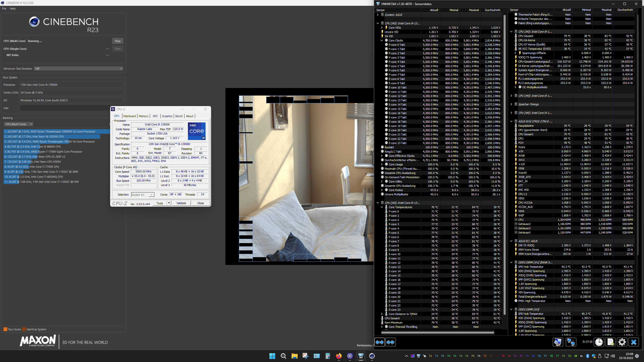Image resolution: width=644 pixels, height=362 pixels.
Task: Reset HWiNFO elapsed time clock icon
Action: click(599, 342)
